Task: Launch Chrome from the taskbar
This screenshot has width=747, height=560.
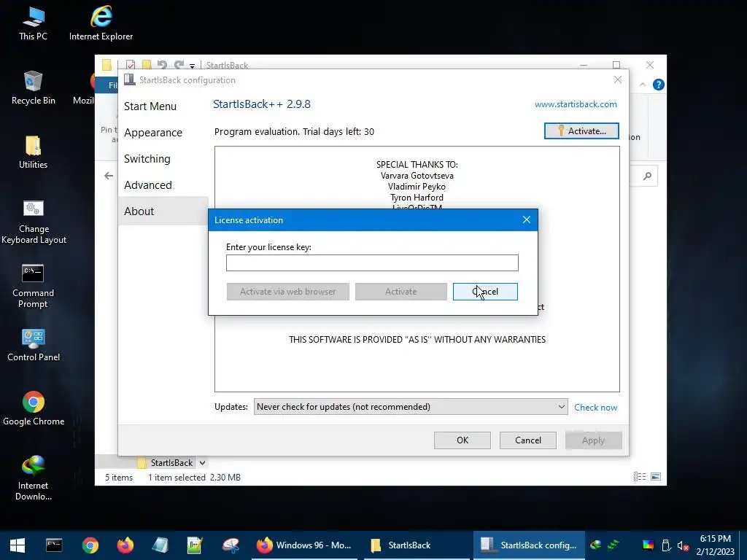Action: pyautogui.click(x=90, y=545)
